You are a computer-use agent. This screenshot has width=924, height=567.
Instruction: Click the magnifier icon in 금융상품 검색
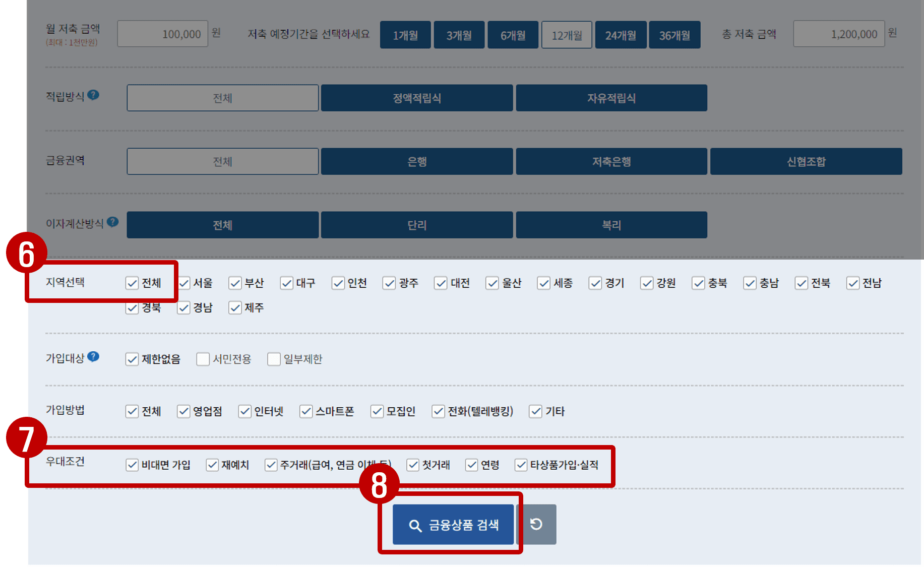415,524
